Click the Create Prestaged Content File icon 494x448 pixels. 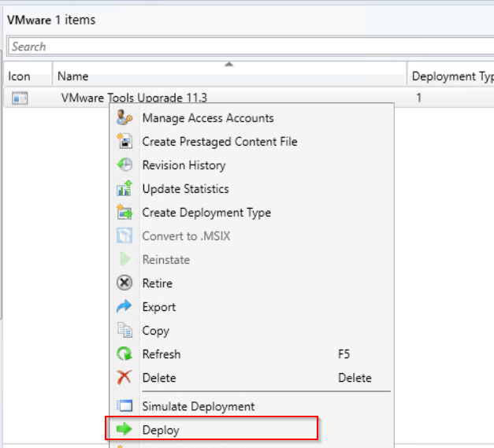click(x=124, y=142)
